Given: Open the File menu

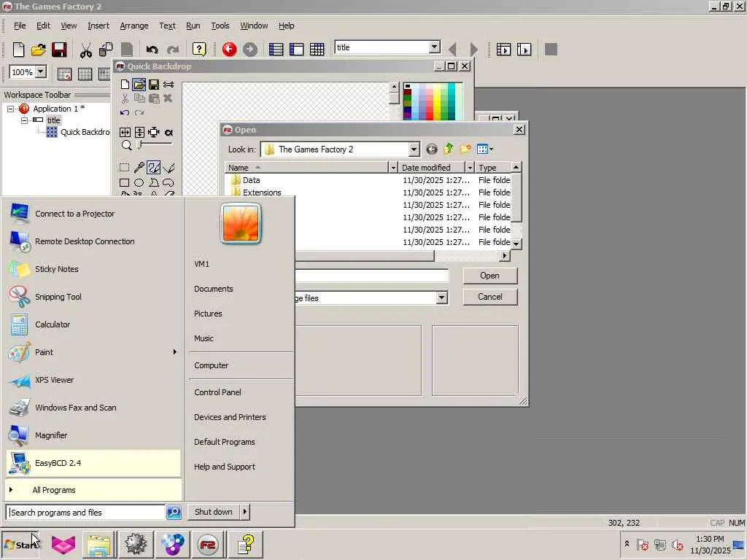Looking at the screenshot, I should tap(20, 26).
